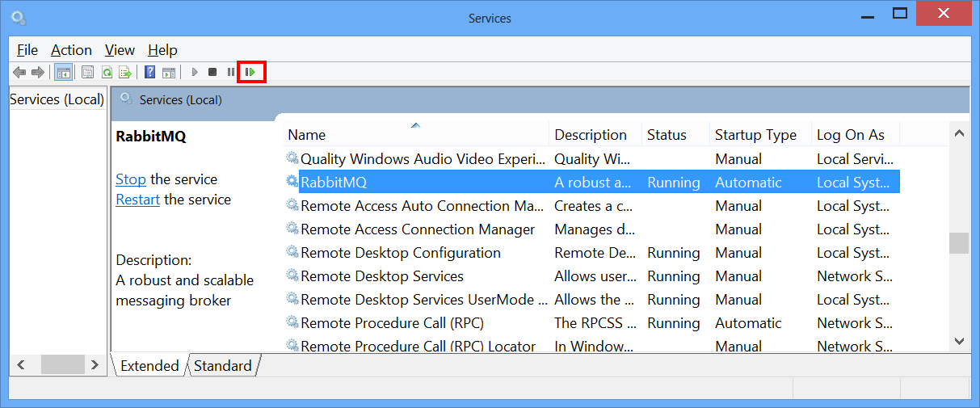Toggle Show/Hide Console Tree button
The width and height of the screenshot is (980, 408).
pyautogui.click(x=63, y=73)
